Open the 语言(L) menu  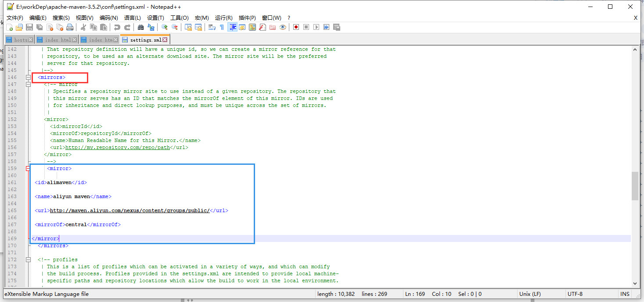point(132,18)
